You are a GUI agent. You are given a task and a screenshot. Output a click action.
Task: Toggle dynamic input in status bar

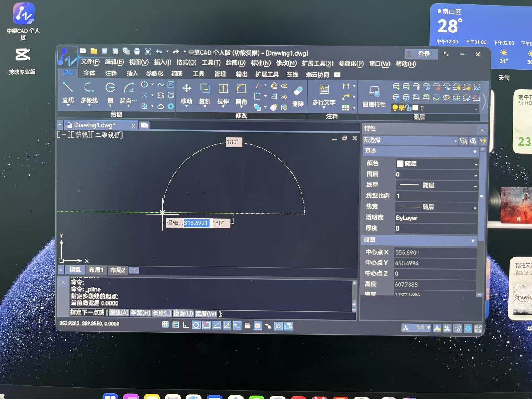point(237,326)
